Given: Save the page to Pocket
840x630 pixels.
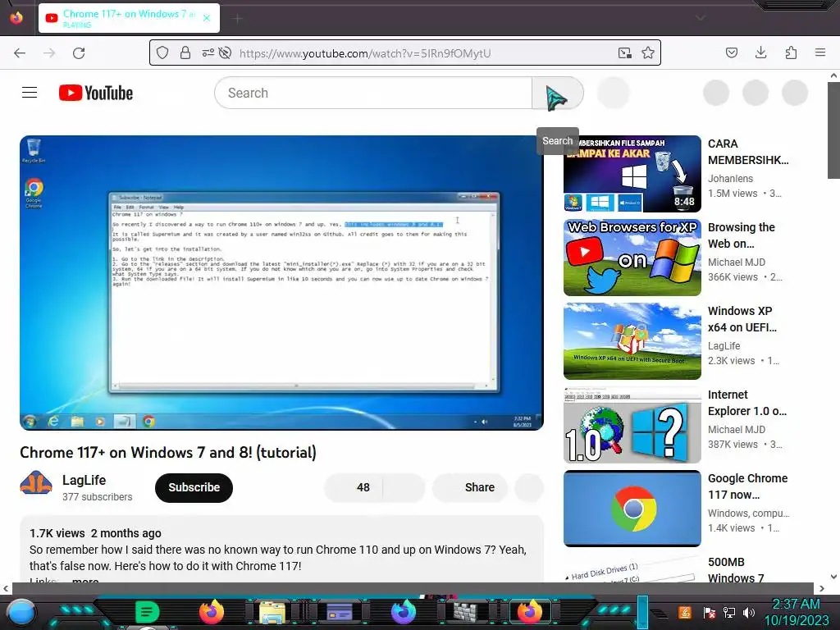Looking at the screenshot, I should pyautogui.click(x=732, y=52).
